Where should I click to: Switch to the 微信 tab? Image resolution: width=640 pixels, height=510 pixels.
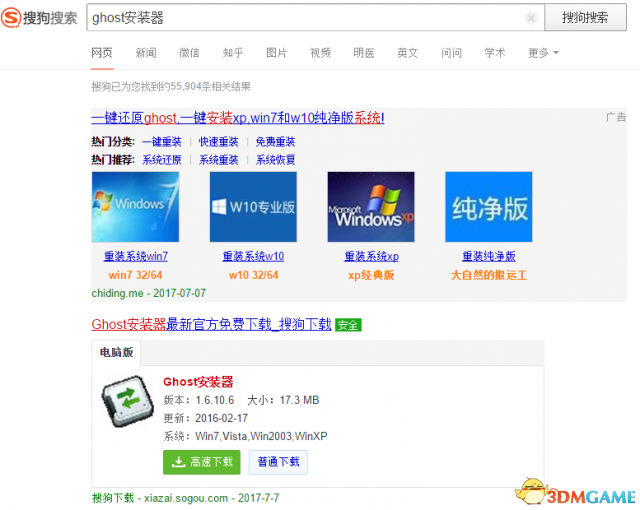pos(189,53)
